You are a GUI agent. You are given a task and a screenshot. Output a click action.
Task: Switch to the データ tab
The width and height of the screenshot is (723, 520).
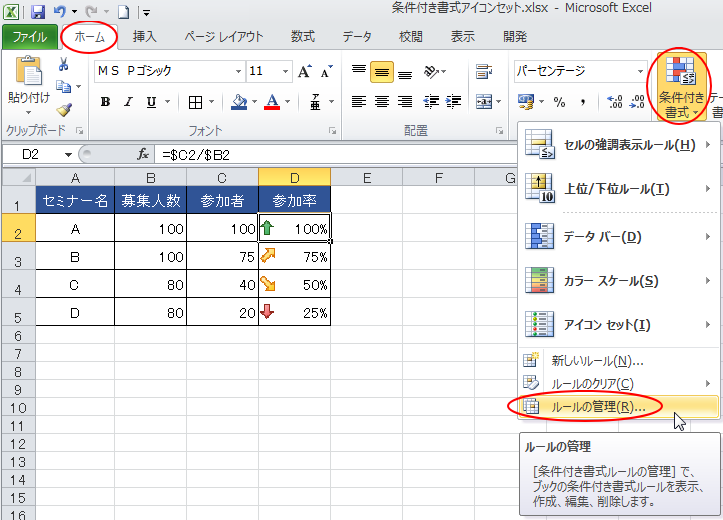point(357,36)
